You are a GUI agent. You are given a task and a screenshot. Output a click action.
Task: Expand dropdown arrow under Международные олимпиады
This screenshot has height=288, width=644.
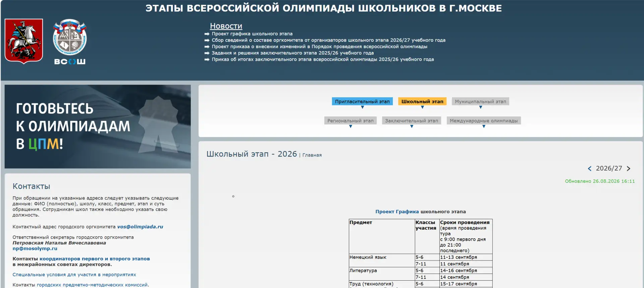(x=484, y=127)
